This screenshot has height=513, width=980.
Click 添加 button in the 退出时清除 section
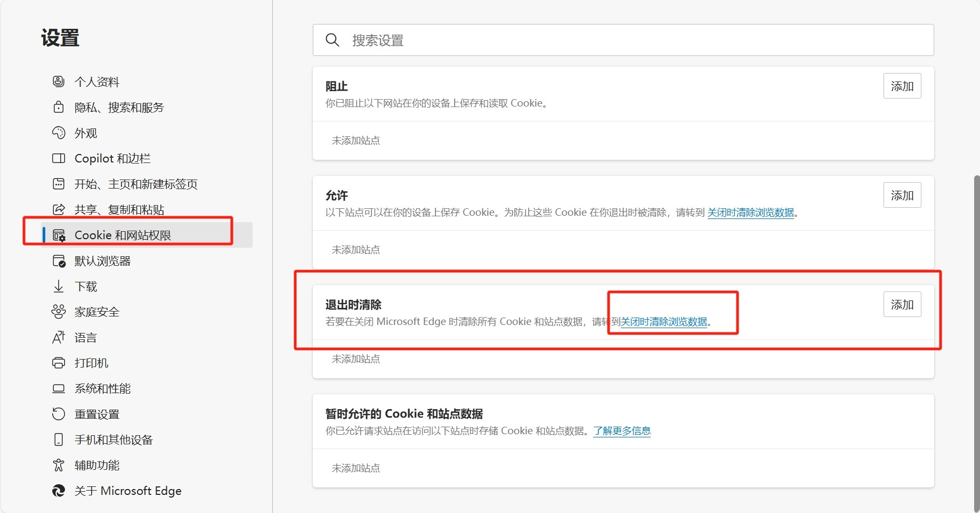(902, 304)
